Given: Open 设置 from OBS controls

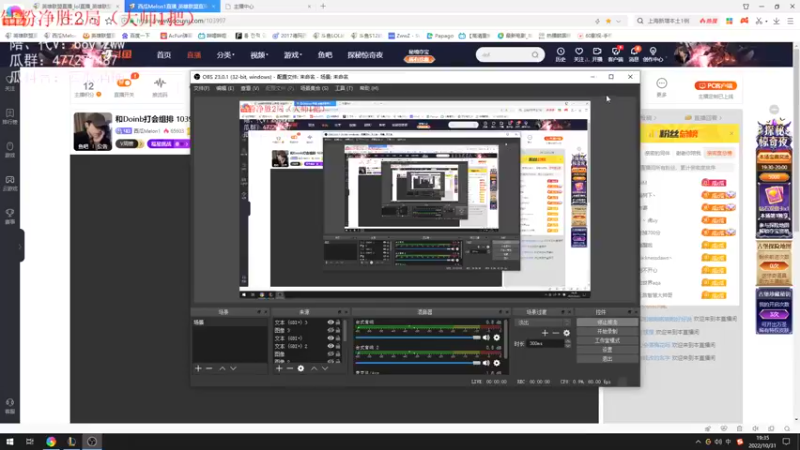Looking at the screenshot, I should point(607,349).
